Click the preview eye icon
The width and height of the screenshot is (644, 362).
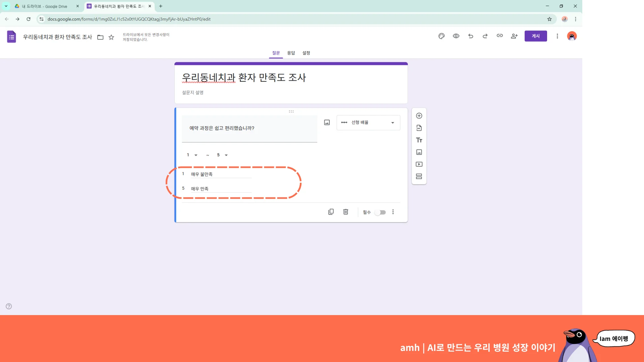456,36
